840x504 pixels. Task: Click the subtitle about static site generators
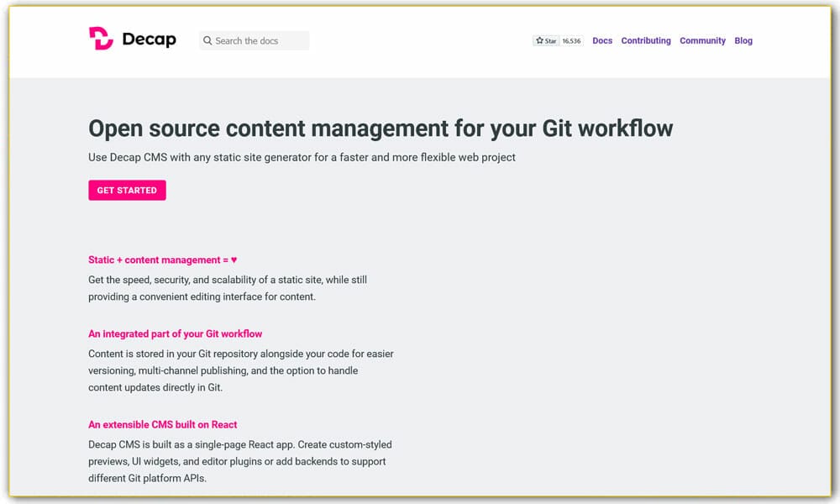(x=302, y=157)
